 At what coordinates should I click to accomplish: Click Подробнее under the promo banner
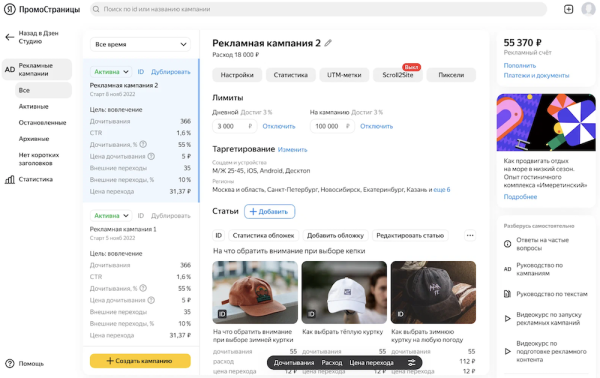520,197
